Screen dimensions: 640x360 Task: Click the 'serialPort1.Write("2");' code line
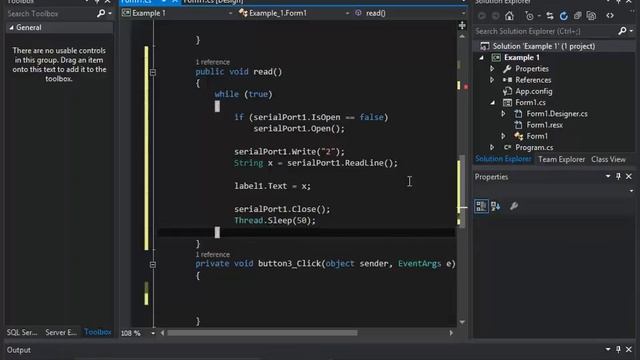click(x=289, y=151)
